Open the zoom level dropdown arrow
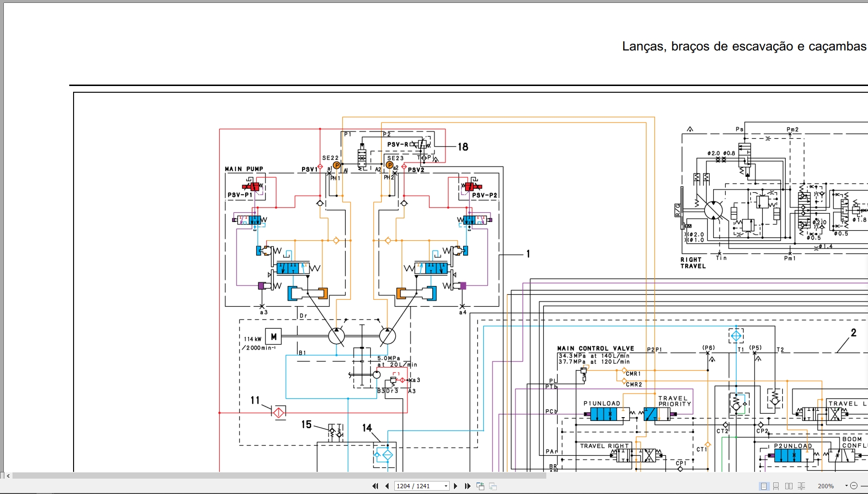 pyautogui.click(x=846, y=486)
